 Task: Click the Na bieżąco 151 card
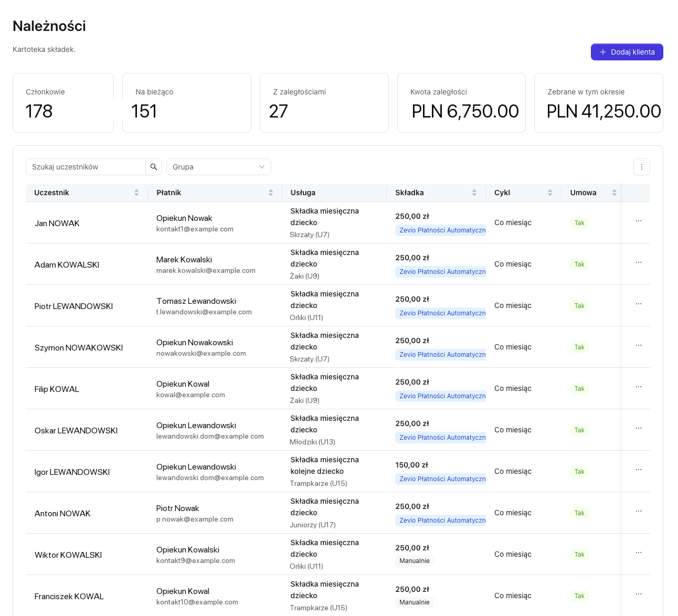pyautogui.click(x=187, y=103)
